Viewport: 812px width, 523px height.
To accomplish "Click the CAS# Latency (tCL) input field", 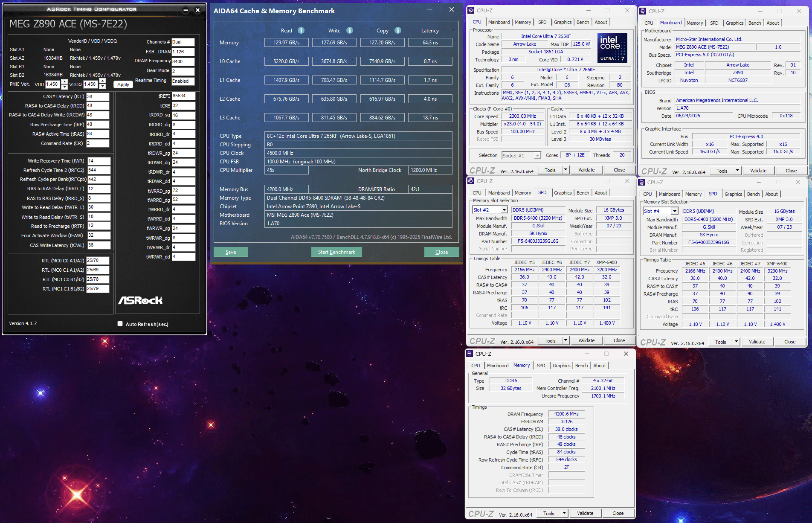I will point(98,96).
